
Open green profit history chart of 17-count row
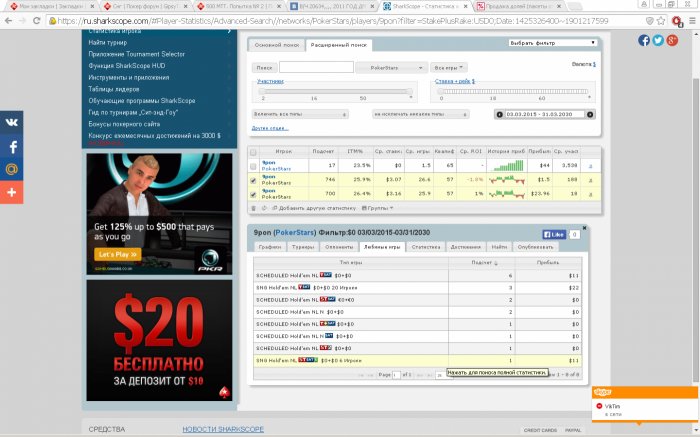pyautogui.click(x=506, y=166)
